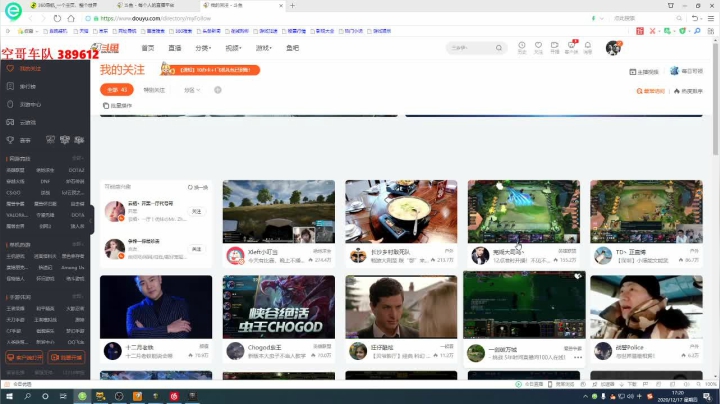Select the 全部 43 tab
Viewport: 720px width, 404px height.
pyautogui.click(x=117, y=90)
